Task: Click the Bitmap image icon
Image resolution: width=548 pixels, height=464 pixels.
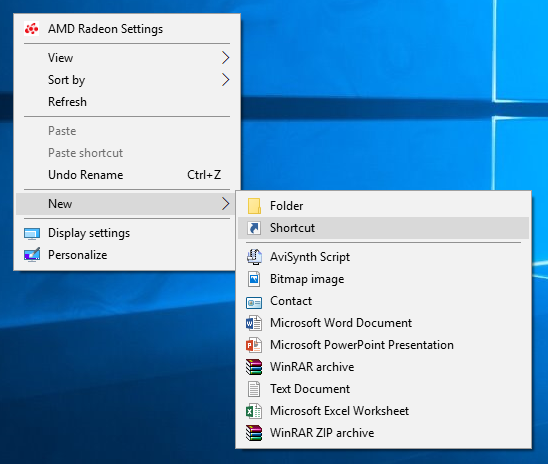Action: point(254,279)
